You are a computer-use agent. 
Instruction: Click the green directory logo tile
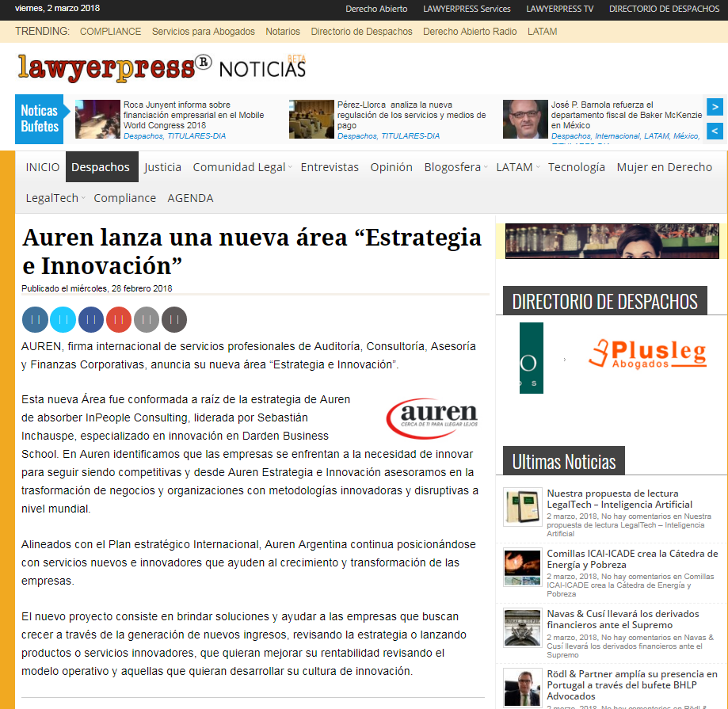531,358
